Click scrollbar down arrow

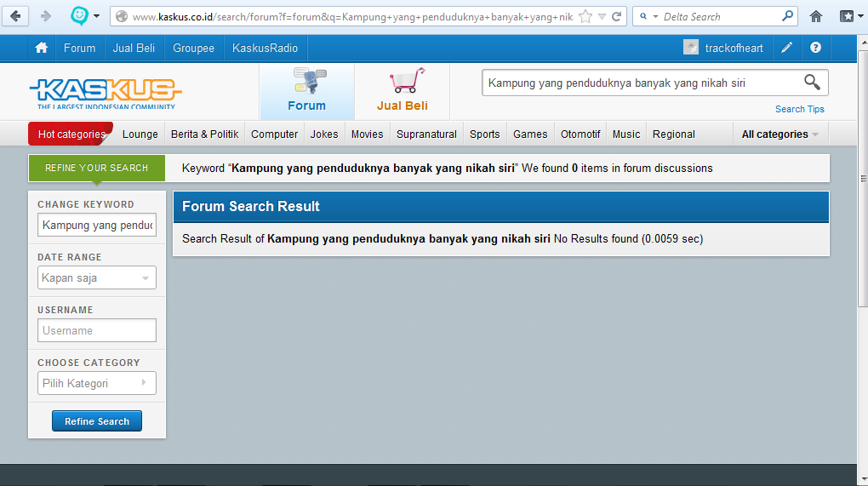[862, 479]
